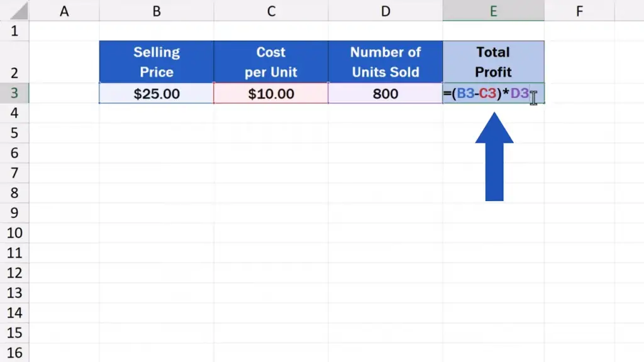The height and width of the screenshot is (362, 644).
Task: Select the Number of Units Sold header
Action: pos(385,62)
